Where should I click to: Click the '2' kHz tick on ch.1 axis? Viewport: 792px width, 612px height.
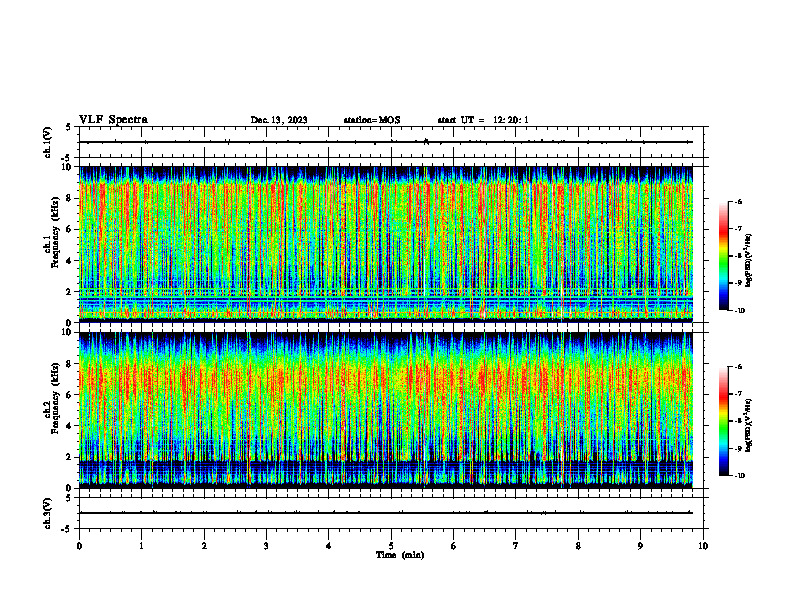(69, 291)
